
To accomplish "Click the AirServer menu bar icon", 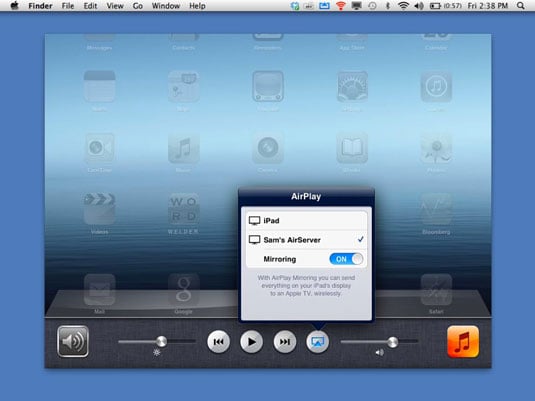I will (x=324, y=6).
